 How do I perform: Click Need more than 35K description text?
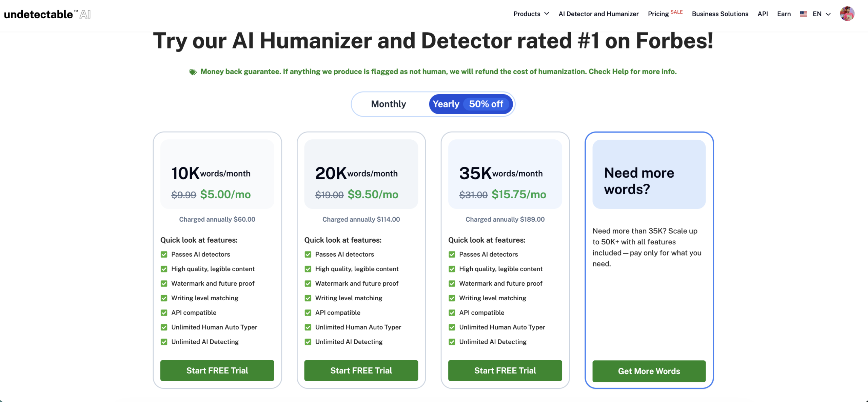(x=647, y=247)
